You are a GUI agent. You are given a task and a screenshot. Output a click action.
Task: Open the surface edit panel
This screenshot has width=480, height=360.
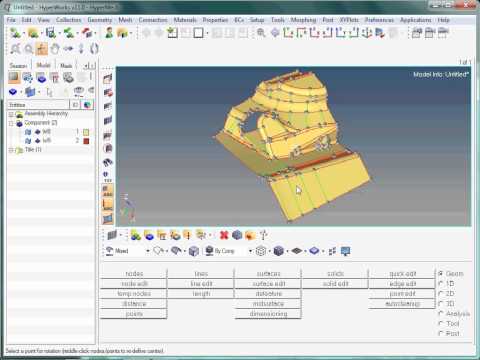[x=268, y=284]
